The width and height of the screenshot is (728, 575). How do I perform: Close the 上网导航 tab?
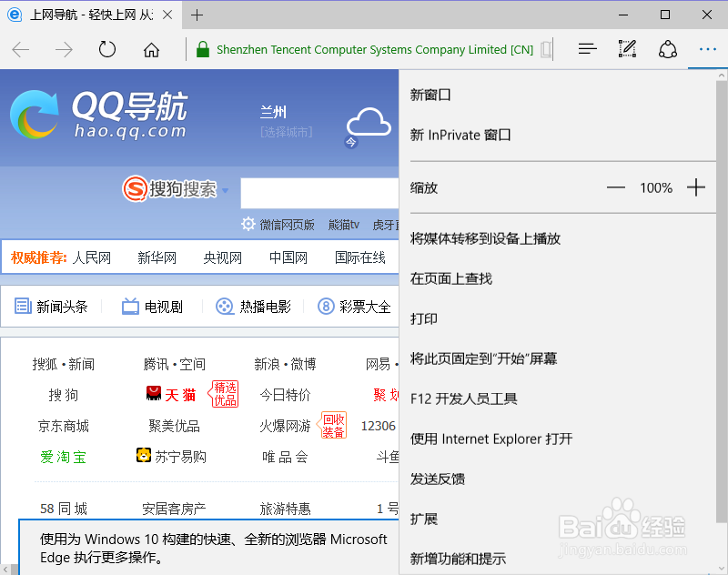point(167,15)
